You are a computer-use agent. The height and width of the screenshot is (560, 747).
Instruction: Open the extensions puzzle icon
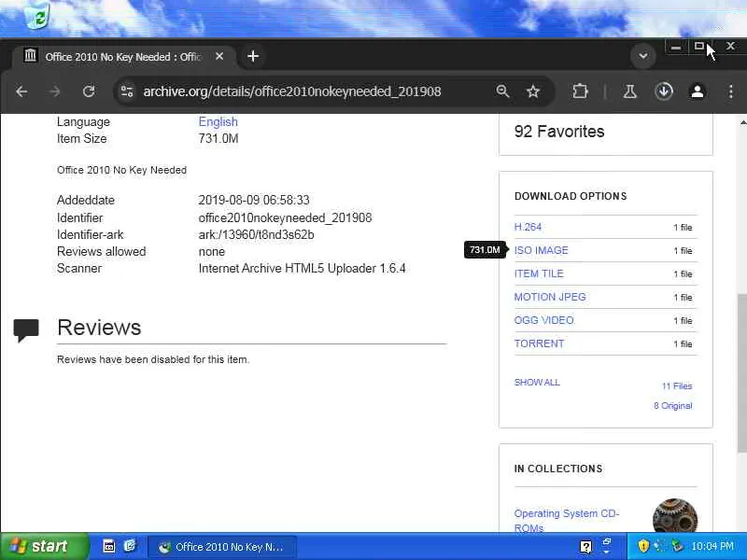[580, 91]
